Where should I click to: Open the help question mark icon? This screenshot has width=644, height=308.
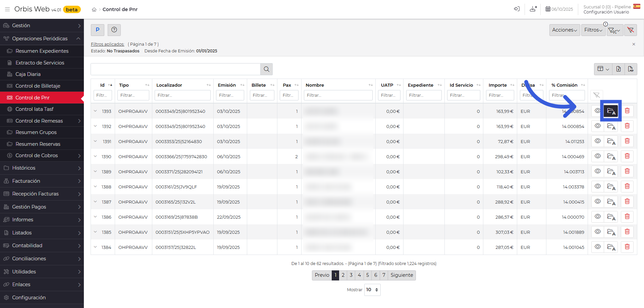114,30
